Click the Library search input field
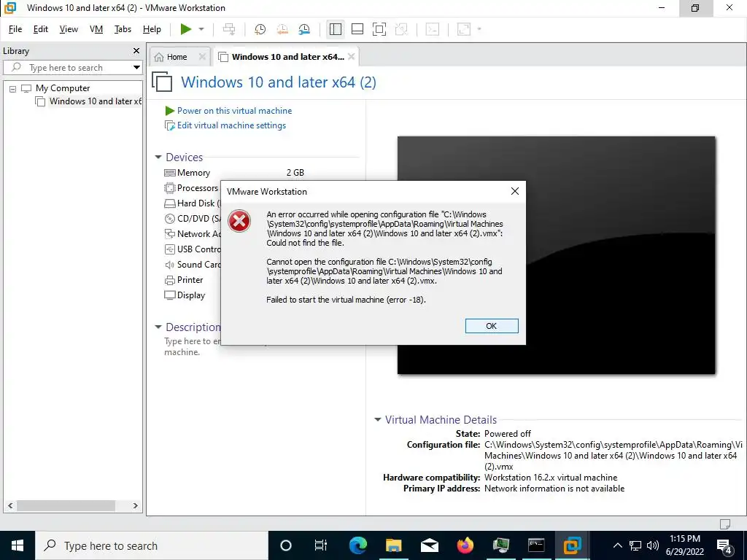This screenshot has width=747, height=560. coord(71,68)
